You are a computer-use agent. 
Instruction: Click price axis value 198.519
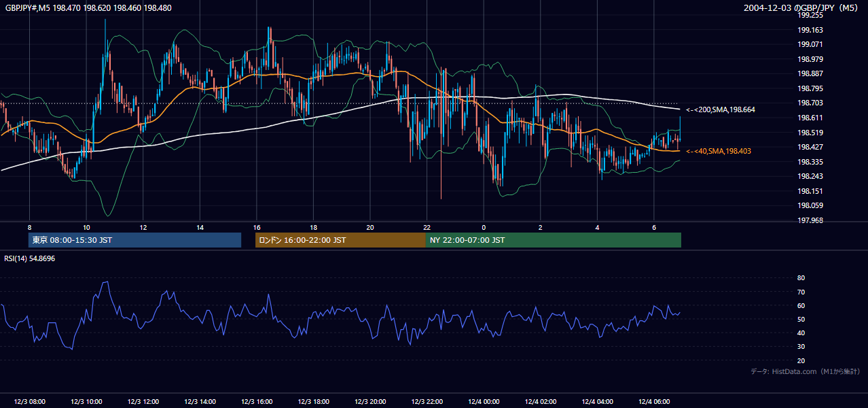pos(810,133)
